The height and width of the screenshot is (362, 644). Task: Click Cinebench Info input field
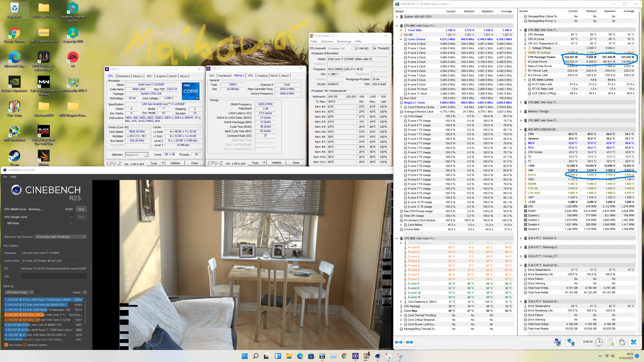click(54, 276)
